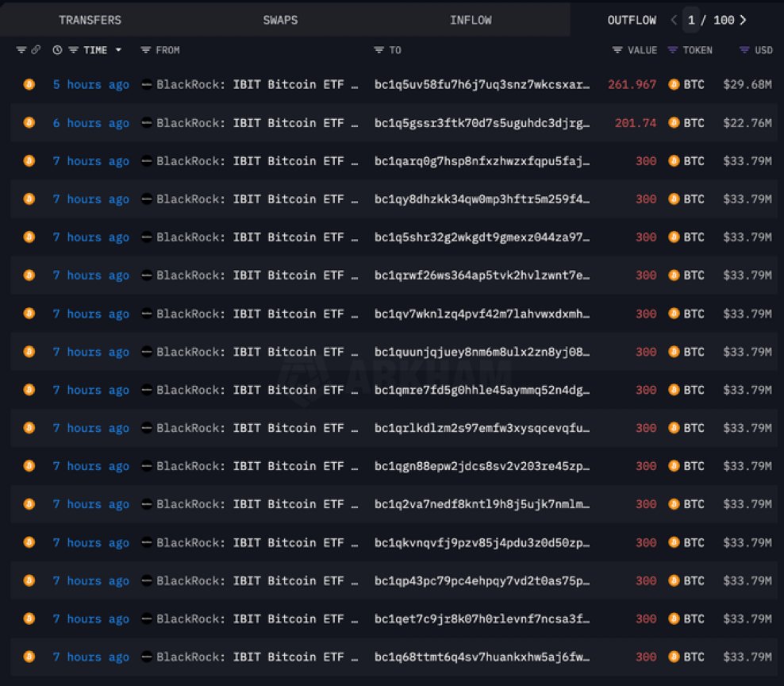784x686 pixels.
Task: Click the $22.76M USD amount
Action: coord(747,123)
